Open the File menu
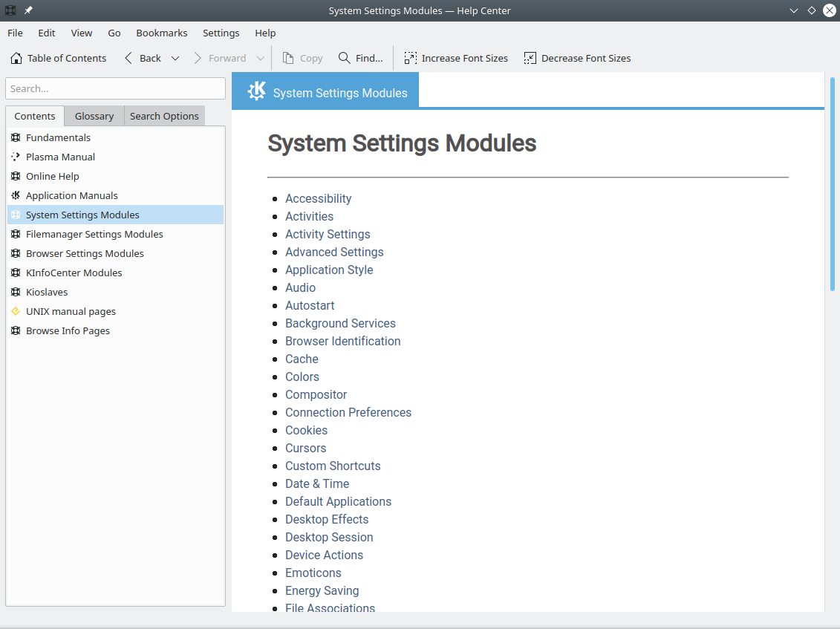 15,33
